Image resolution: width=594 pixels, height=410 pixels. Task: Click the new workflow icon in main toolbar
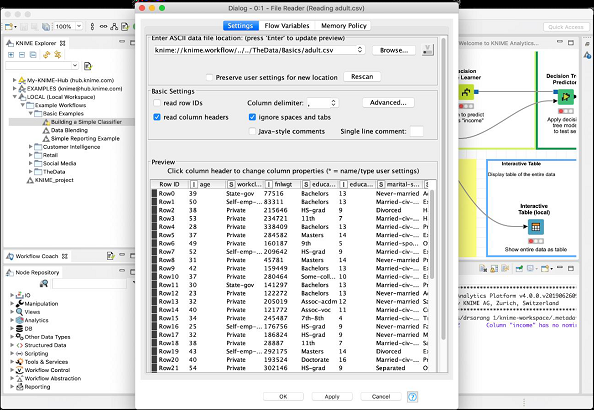[9, 27]
